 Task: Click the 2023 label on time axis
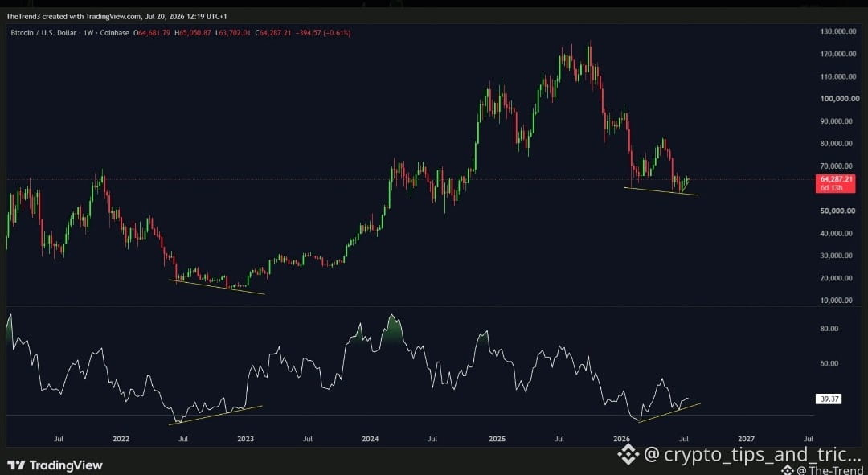click(x=245, y=439)
